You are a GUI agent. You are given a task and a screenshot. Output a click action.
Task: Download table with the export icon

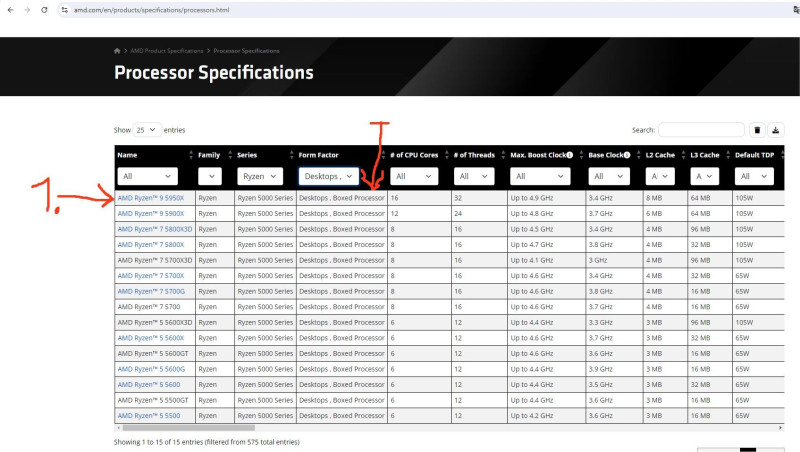776,130
